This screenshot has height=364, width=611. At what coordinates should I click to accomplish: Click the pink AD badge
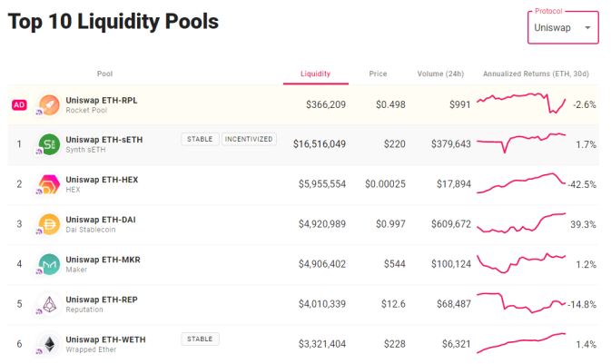[x=19, y=104]
